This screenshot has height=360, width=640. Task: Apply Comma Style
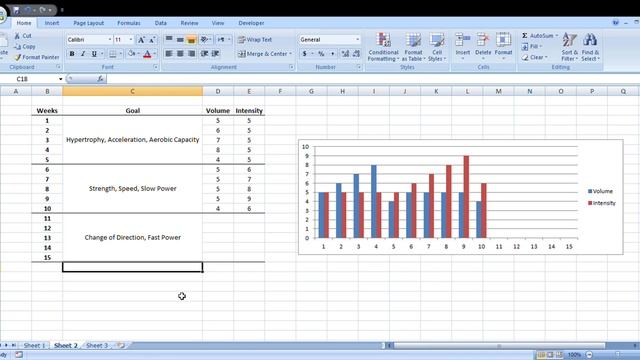tap(332, 53)
